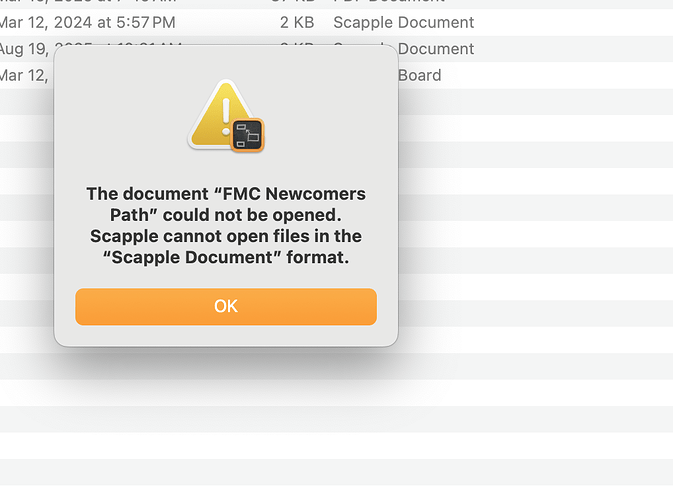Click the "FMC Newcomers" line in the dialog
673x500 pixels.
click(226, 193)
